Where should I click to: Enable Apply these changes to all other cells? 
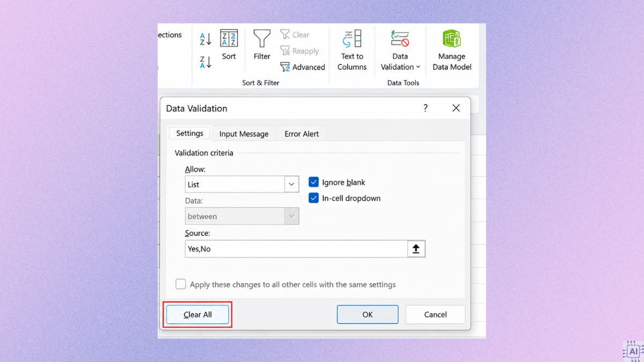pos(181,284)
